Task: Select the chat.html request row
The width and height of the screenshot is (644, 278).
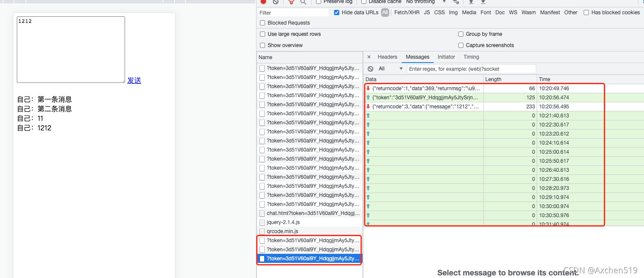Action: tap(309, 213)
